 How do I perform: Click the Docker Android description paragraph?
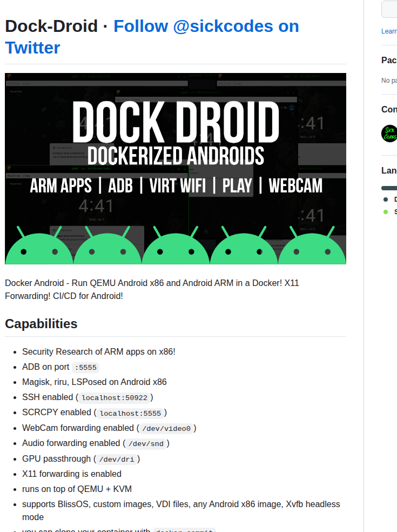point(152,289)
